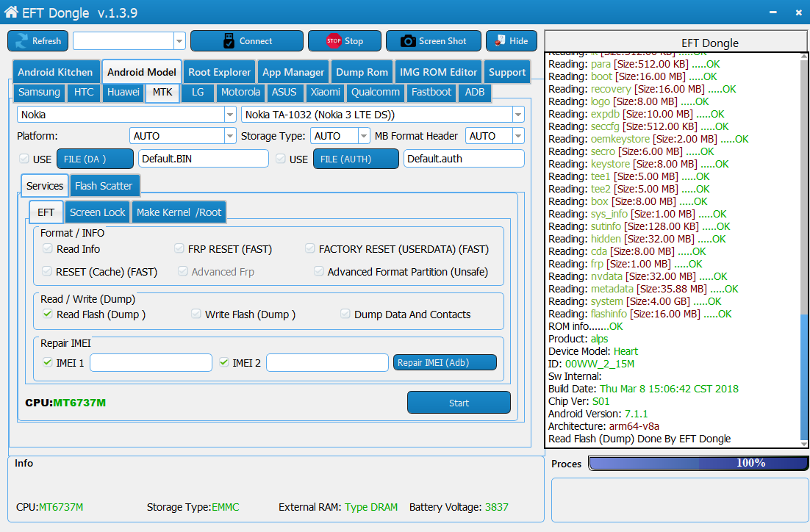Open the port selection dropdown near Refresh

coord(179,41)
